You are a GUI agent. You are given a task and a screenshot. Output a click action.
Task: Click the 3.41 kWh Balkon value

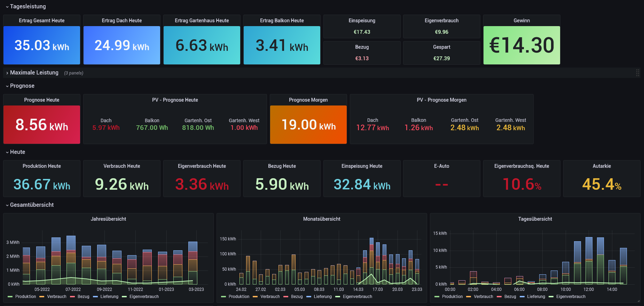click(x=282, y=45)
